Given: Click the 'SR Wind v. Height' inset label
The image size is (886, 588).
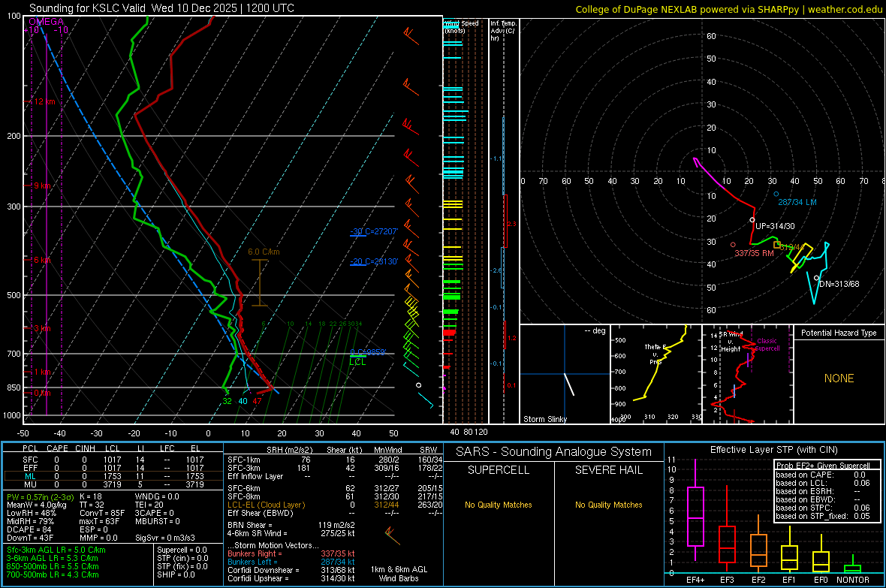Looking at the screenshot, I should (x=730, y=342).
